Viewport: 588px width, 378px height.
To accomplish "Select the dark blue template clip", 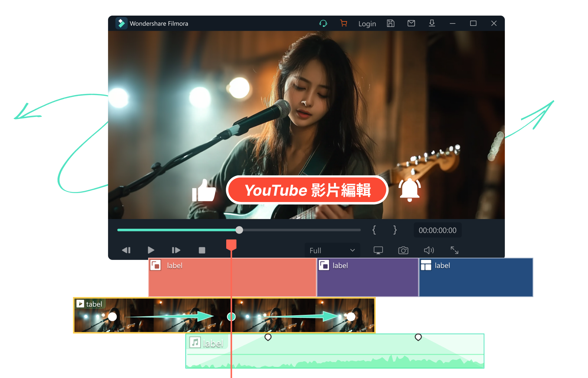I will tap(476, 277).
